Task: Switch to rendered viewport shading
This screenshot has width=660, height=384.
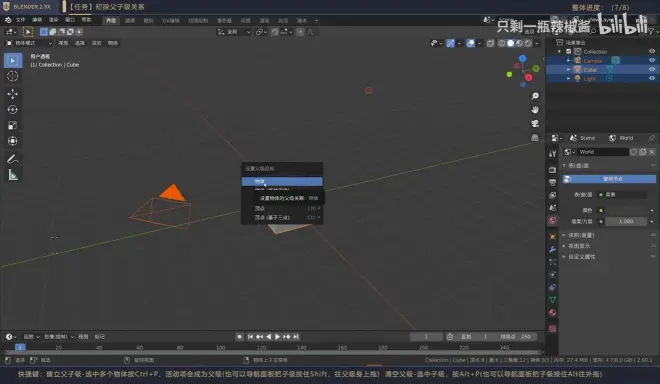Action: (528, 43)
